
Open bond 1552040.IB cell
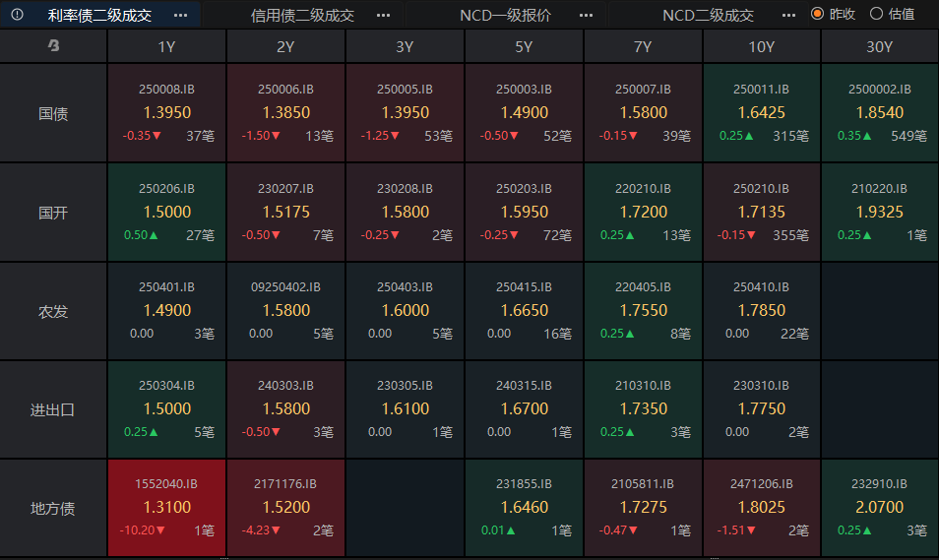point(166,509)
